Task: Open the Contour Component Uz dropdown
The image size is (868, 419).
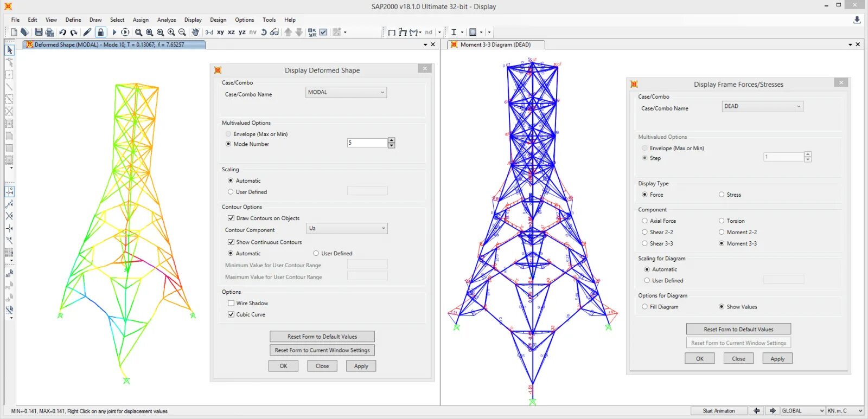Action: tap(347, 229)
